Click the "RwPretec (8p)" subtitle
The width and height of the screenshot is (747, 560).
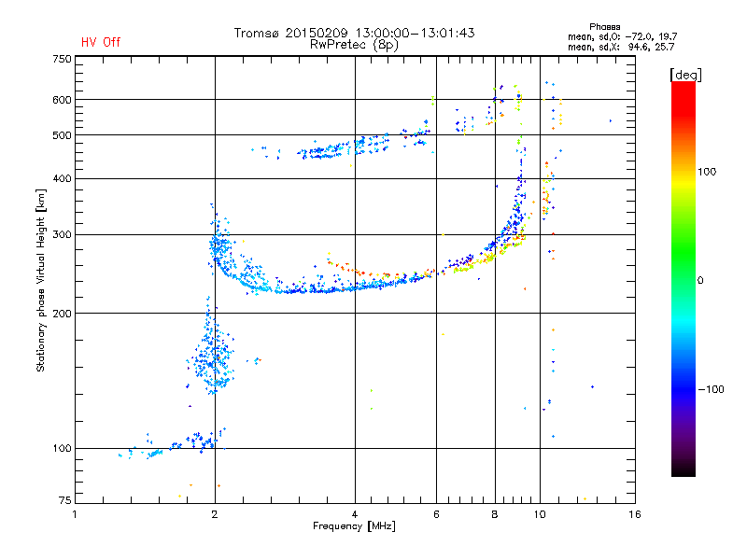(x=354, y=45)
